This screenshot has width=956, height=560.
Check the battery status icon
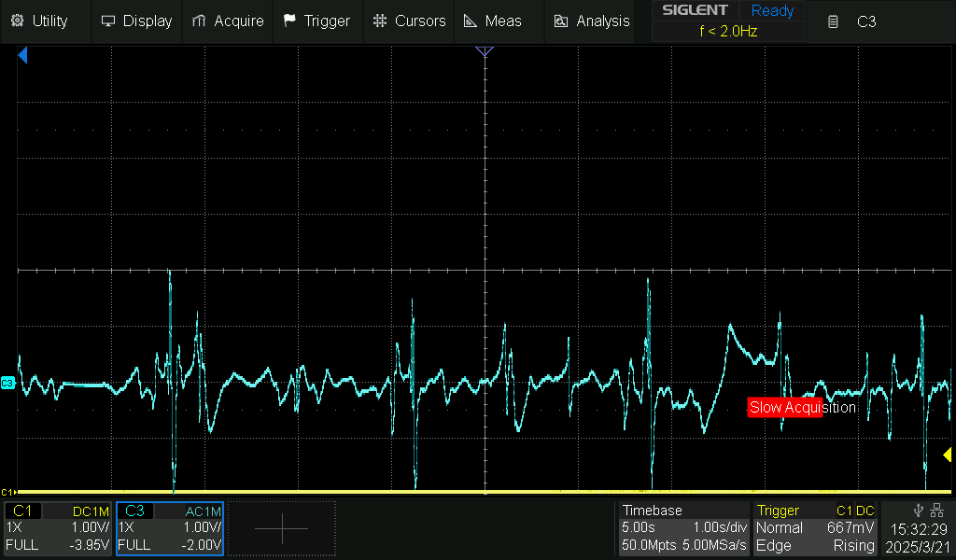(832, 21)
